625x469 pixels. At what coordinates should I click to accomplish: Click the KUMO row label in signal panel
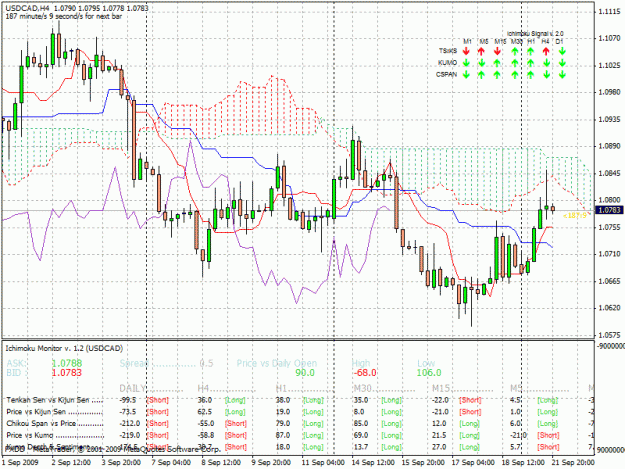(447, 63)
